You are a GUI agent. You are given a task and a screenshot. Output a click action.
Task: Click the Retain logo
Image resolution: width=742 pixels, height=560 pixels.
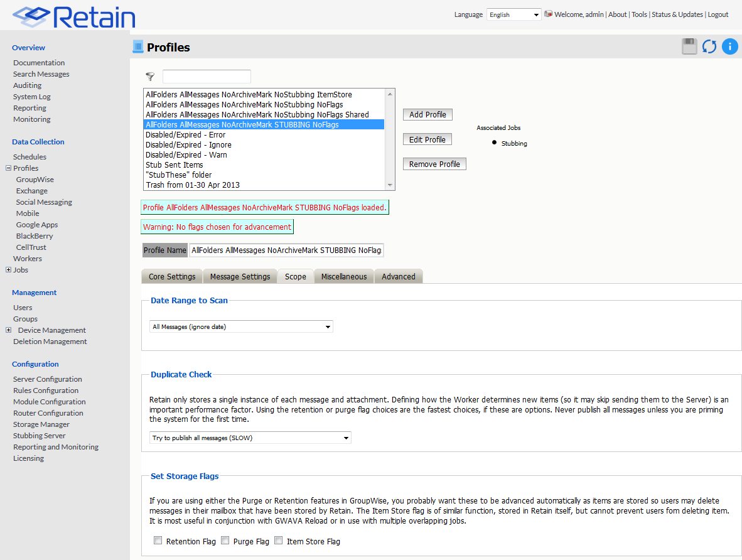(x=74, y=17)
